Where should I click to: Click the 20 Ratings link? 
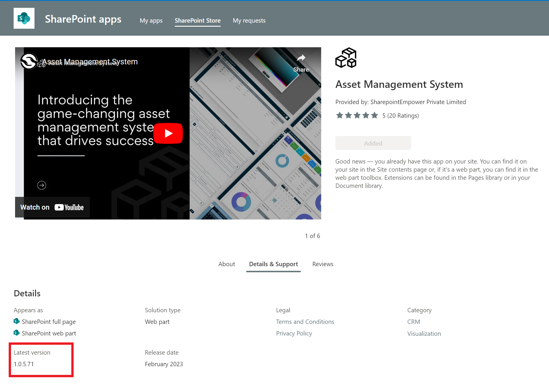pos(400,115)
